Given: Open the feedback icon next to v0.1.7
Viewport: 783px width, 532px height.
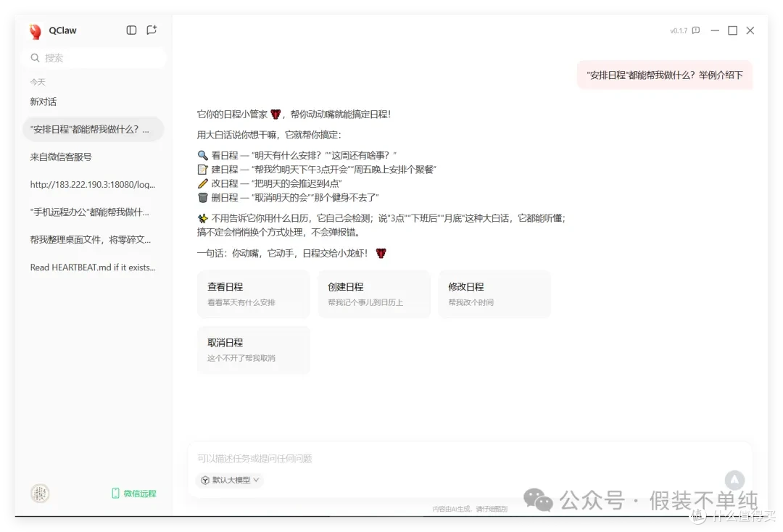Looking at the screenshot, I should pos(695,30).
